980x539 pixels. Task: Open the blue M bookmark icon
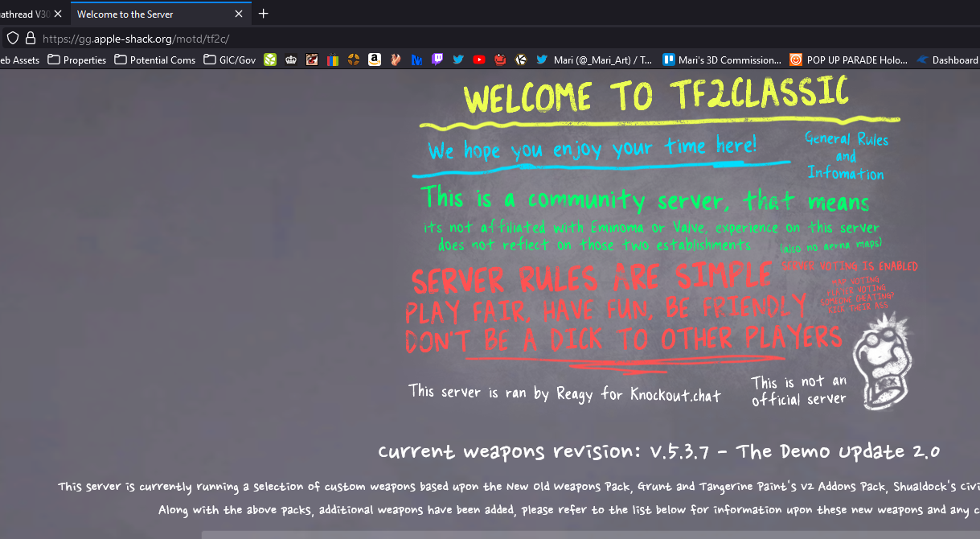point(416,60)
